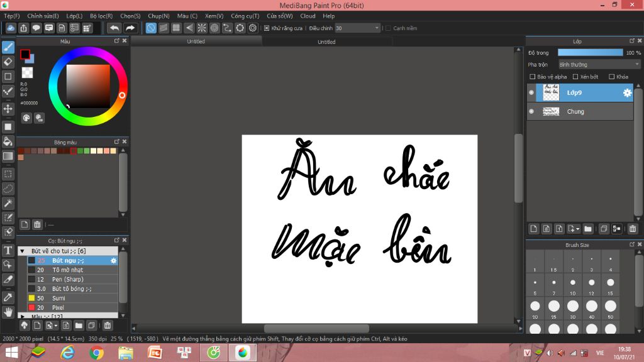644x362 pixels.
Task: Hide the Chung layer visibility dot
Action: click(531, 112)
